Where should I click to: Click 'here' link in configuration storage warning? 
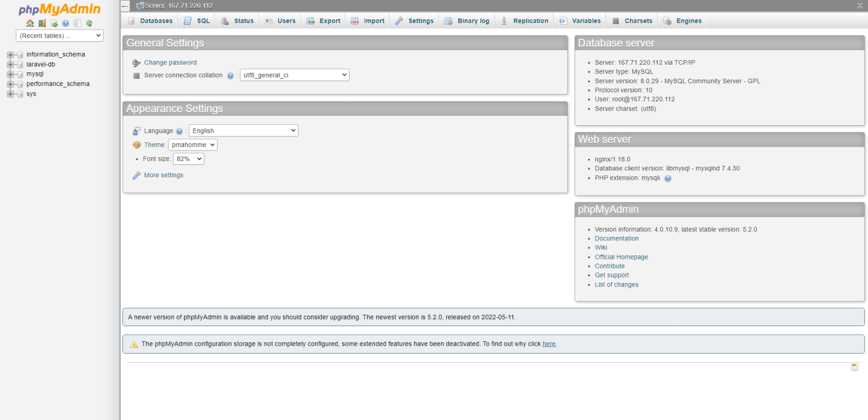coord(549,344)
